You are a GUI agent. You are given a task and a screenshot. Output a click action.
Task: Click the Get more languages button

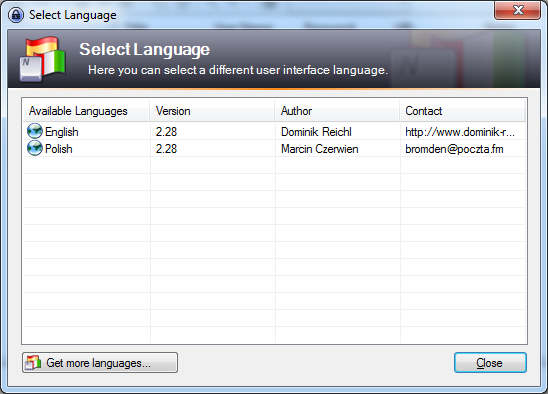tap(100, 363)
